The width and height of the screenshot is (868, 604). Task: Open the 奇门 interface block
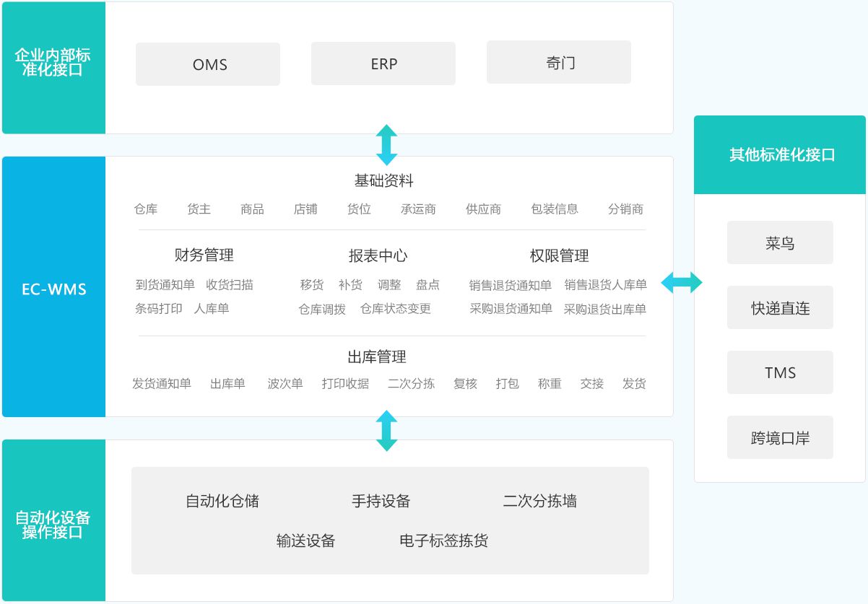click(558, 62)
